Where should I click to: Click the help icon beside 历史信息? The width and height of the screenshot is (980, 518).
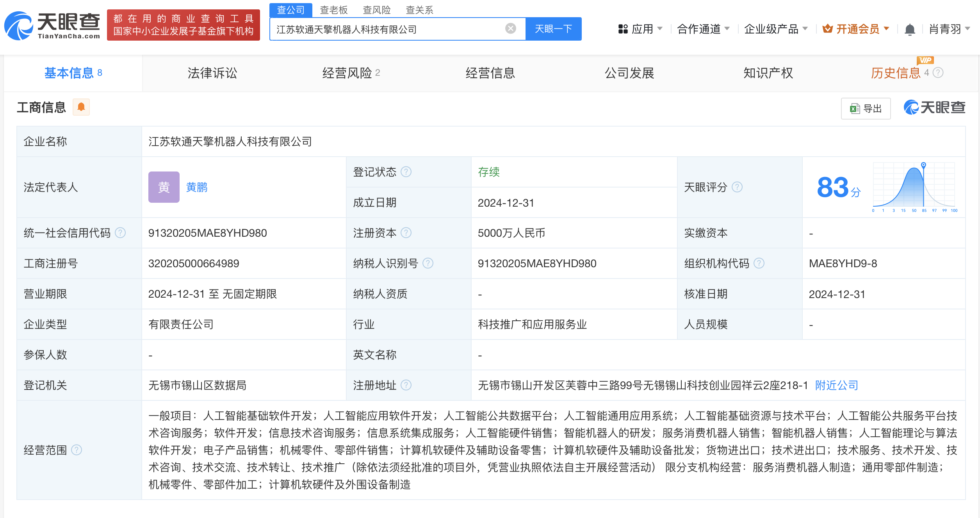pyautogui.click(x=938, y=73)
